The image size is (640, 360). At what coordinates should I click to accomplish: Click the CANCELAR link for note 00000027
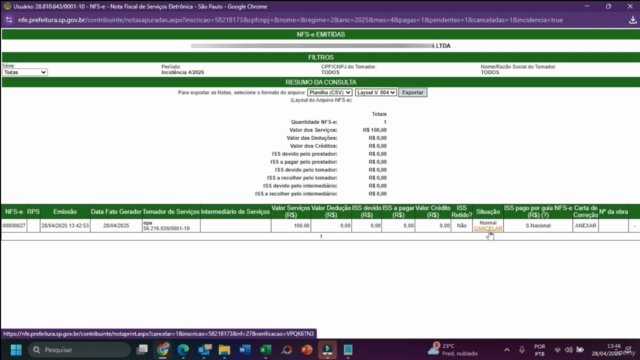click(x=488, y=229)
